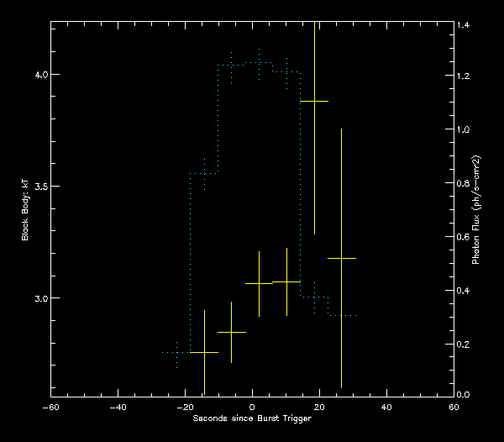Viewport: 504px width, 442px height.
Task: Click the 40 tick label on the x-axis
Action: pos(386,408)
